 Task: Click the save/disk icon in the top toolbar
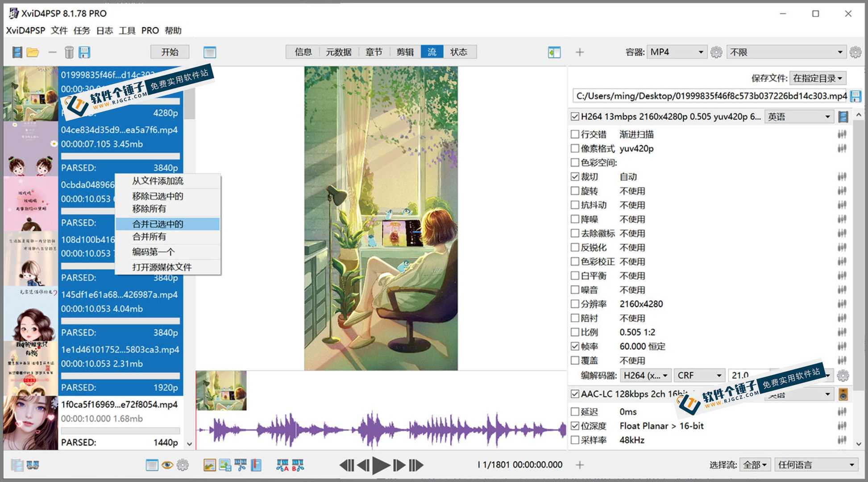(x=84, y=52)
